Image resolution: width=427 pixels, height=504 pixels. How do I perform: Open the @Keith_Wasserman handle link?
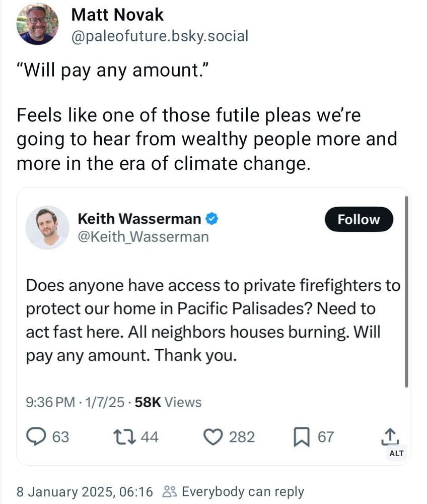(143, 236)
